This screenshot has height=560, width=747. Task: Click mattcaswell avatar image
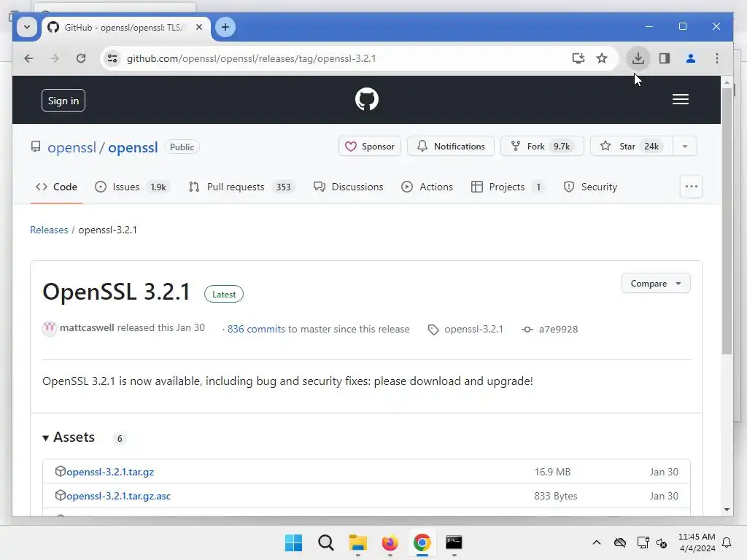click(49, 329)
